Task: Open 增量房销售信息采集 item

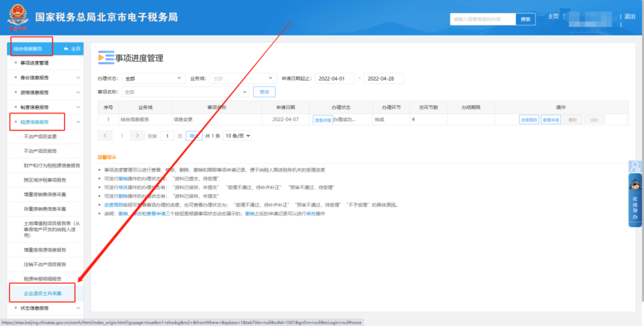Action: 45,194
